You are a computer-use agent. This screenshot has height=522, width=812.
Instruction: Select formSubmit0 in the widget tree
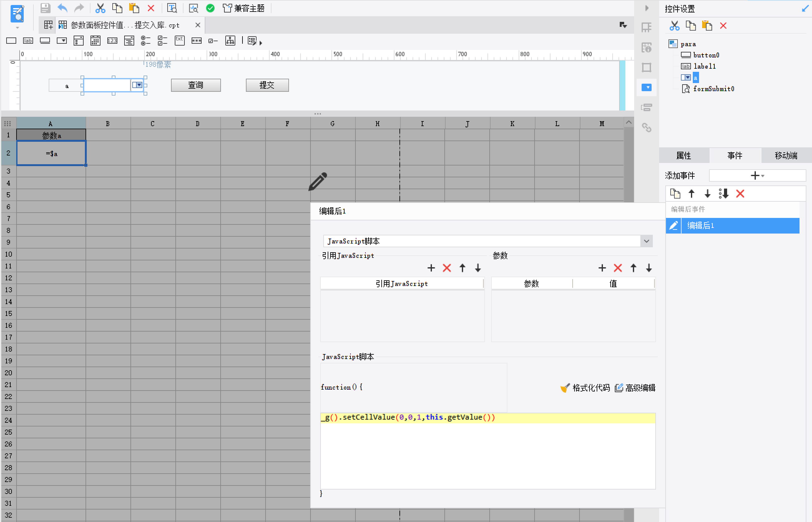pos(713,89)
